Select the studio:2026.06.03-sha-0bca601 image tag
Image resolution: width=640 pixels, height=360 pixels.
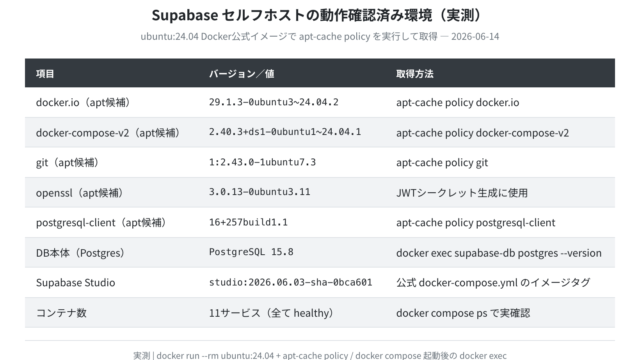(x=291, y=282)
